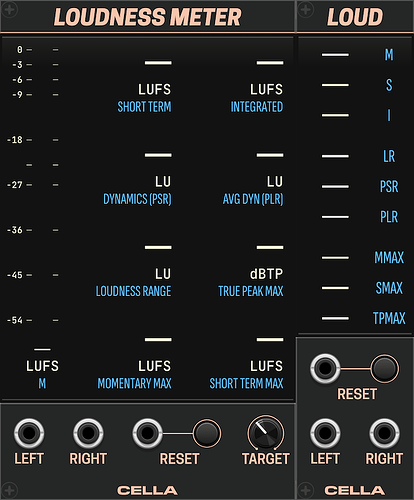
Task: Click the LOUDNESS METER title
Action: pyautogui.click(x=147, y=17)
